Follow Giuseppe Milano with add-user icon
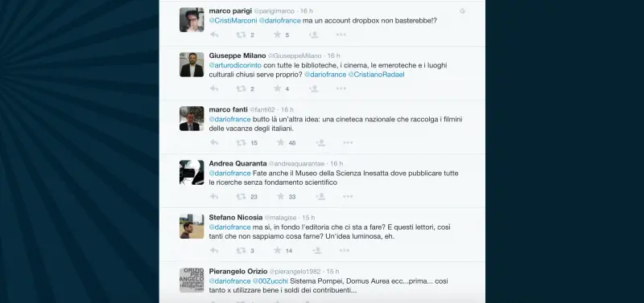 tap(314, 88)
